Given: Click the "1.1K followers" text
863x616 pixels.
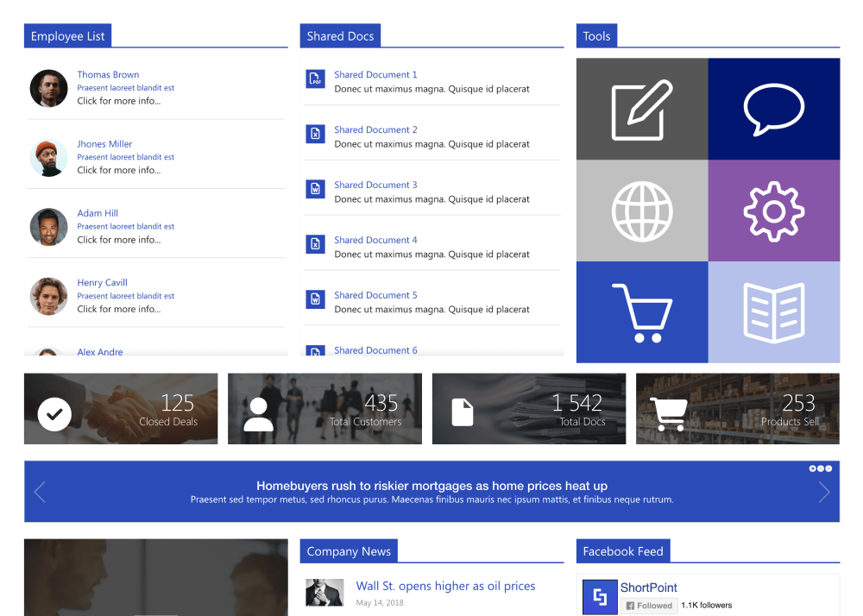Looking at the screenshot, I should tap(707, 605).
